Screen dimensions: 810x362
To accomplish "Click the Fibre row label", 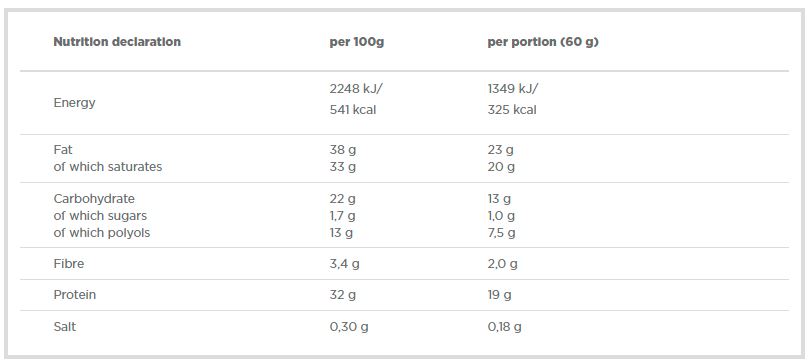I will (x=69, y=264).
